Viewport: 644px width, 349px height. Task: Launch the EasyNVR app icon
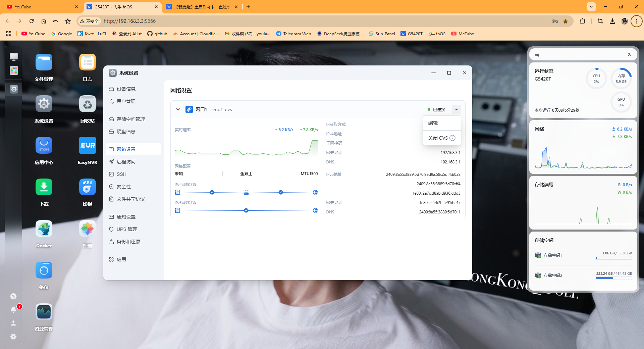(x=88, y=146)
